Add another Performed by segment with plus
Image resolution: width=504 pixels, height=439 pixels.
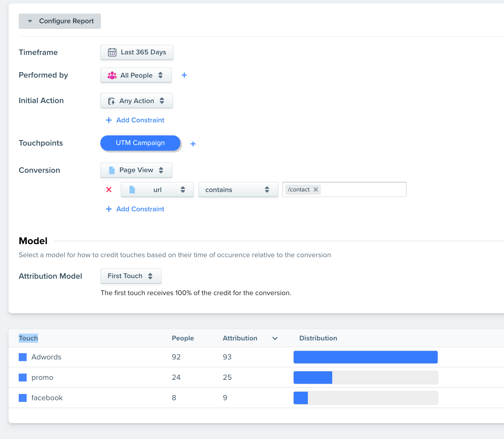pos(184,75)
